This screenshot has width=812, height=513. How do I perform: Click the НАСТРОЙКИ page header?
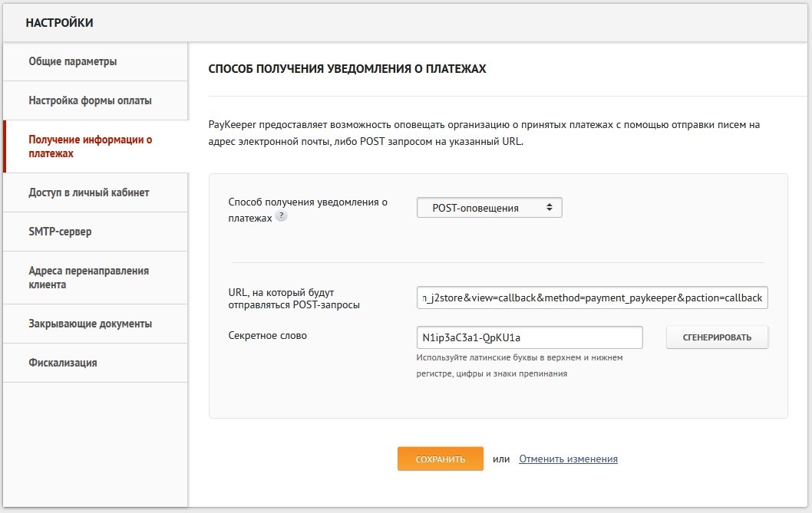[x=59, y=23]
